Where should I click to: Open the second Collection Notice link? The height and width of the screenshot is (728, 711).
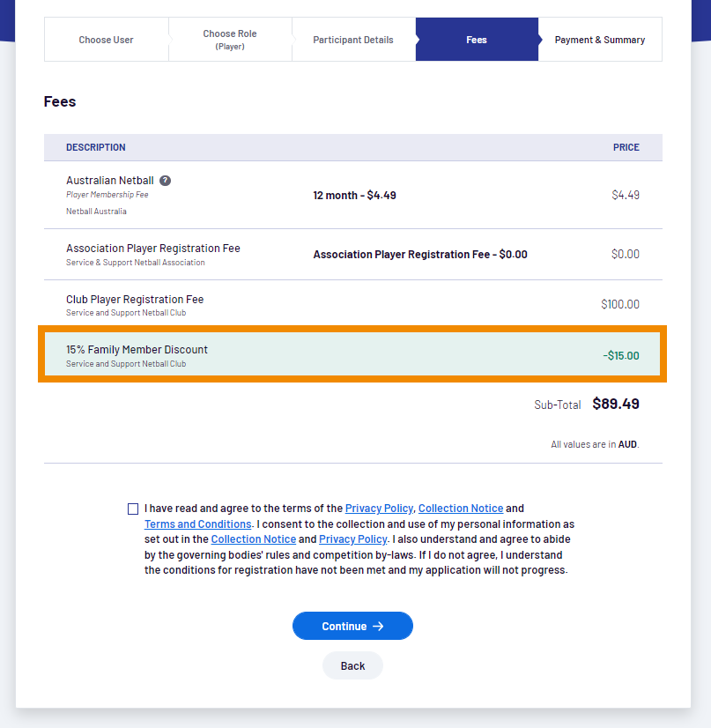tap(254, 539)
